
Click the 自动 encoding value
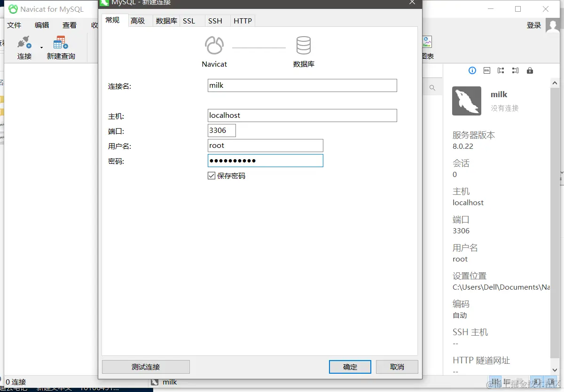(460, 315)
